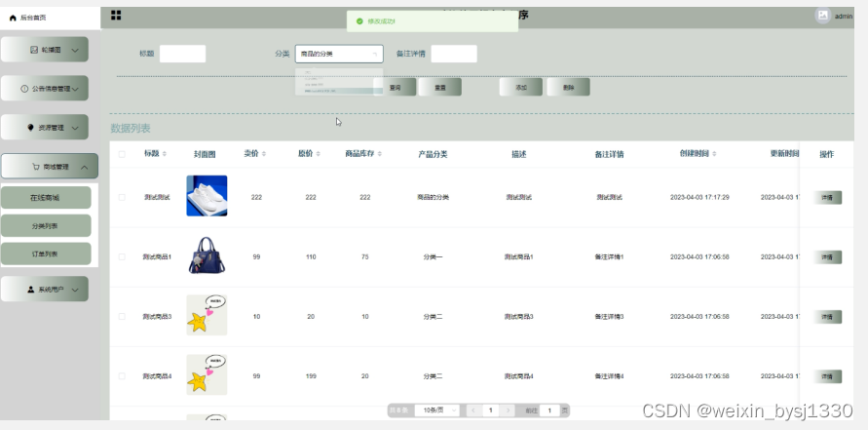The image size is (868, 430).
Task: Click the green check icon in 修改成功 toast
Action: 359,21
